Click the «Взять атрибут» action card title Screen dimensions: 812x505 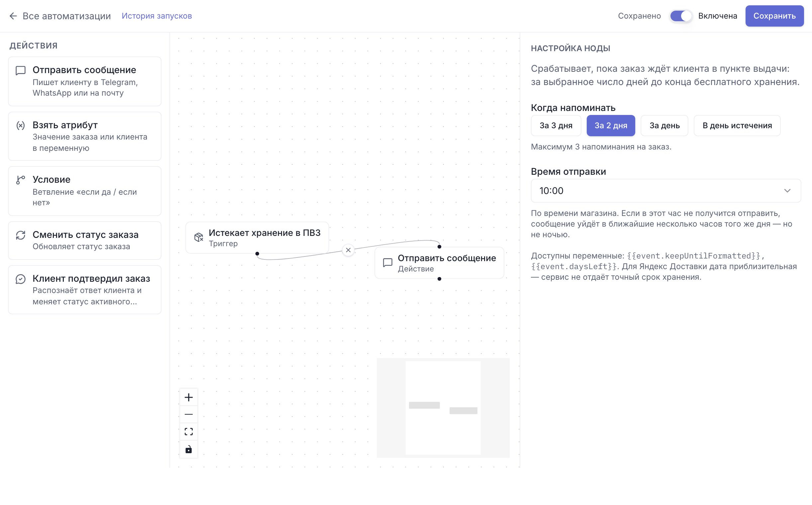point(65,125)
